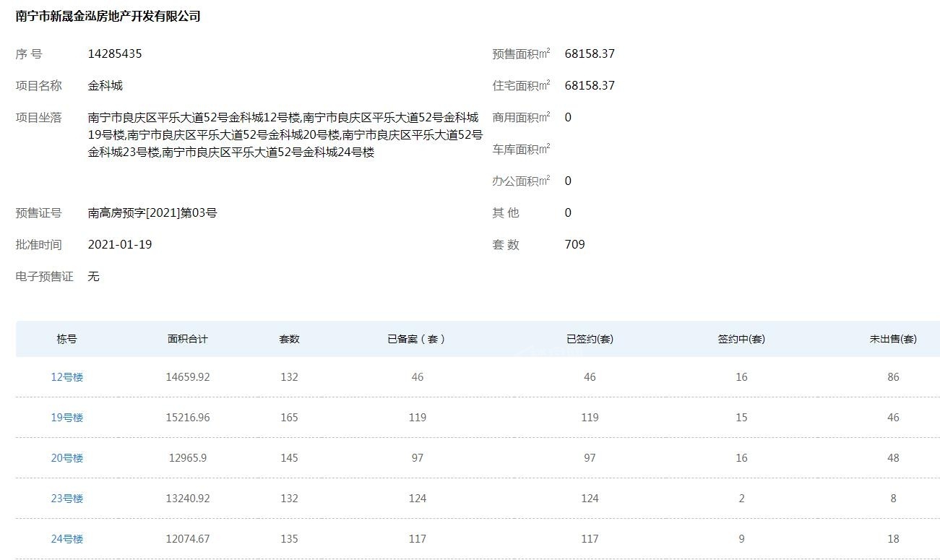940x560 pixels.
Task: Click area 14659.92 in 12号楼 row
Action: pos(188,377)
